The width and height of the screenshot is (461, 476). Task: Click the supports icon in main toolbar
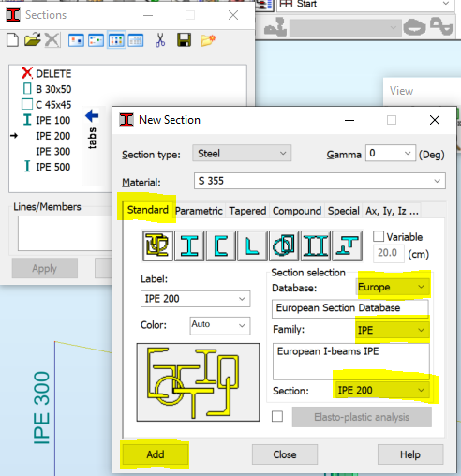click(275, 27)
